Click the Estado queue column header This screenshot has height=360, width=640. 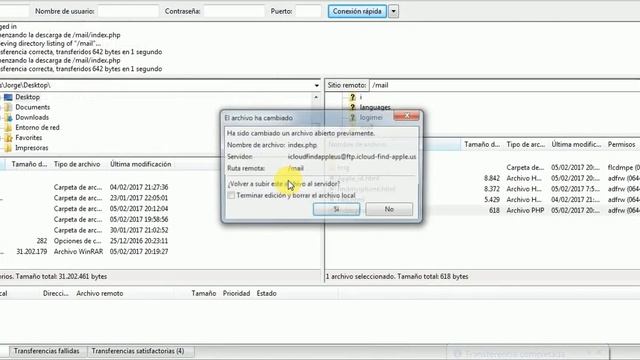[267, 293]
